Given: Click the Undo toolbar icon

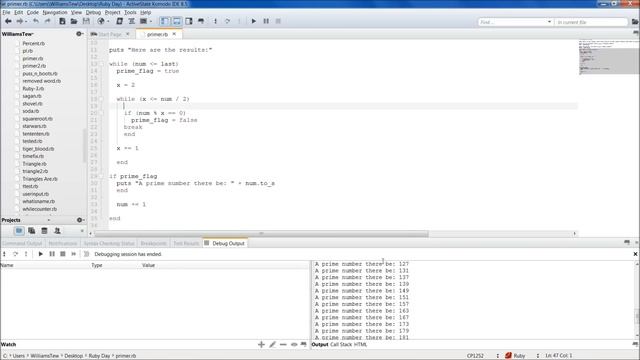Looking at the screenshot, I should tap(36, 21).
